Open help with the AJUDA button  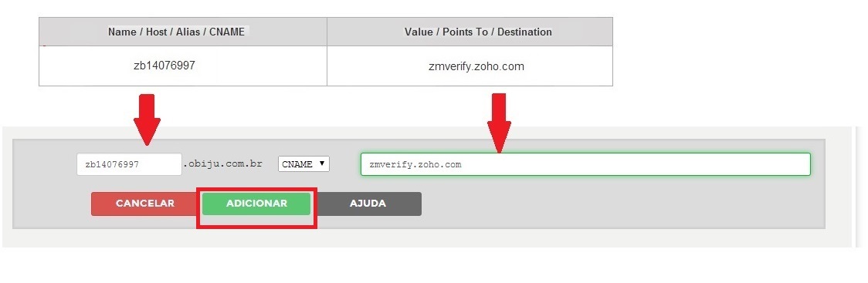[x=368, y=204]
